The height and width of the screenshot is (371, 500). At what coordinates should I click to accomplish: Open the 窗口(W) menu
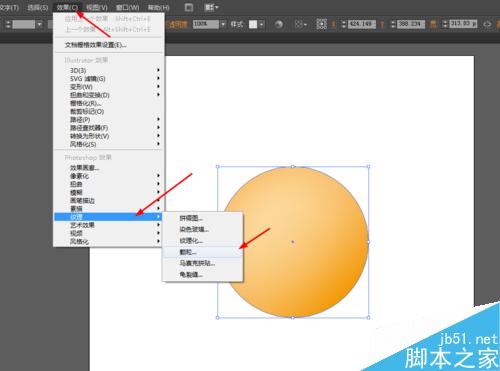[x=127, y=7]
